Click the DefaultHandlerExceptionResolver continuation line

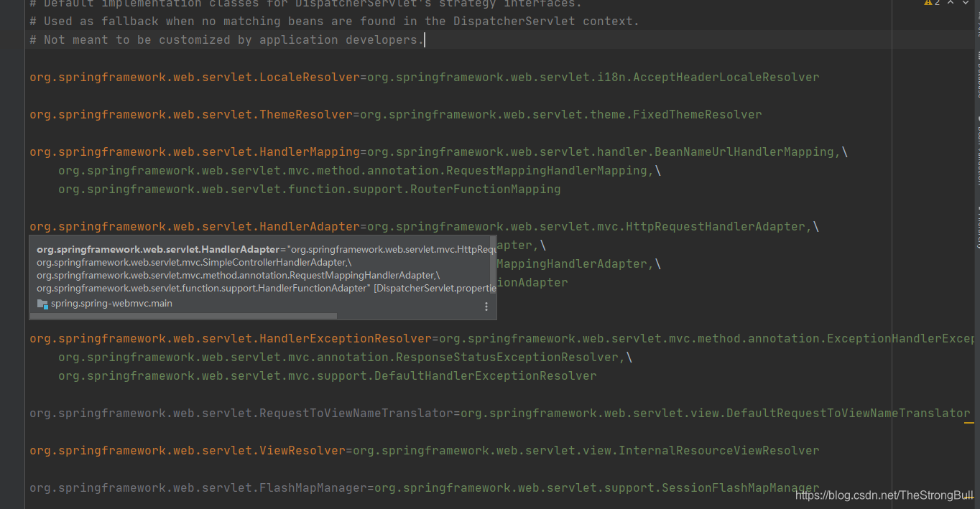328,375
